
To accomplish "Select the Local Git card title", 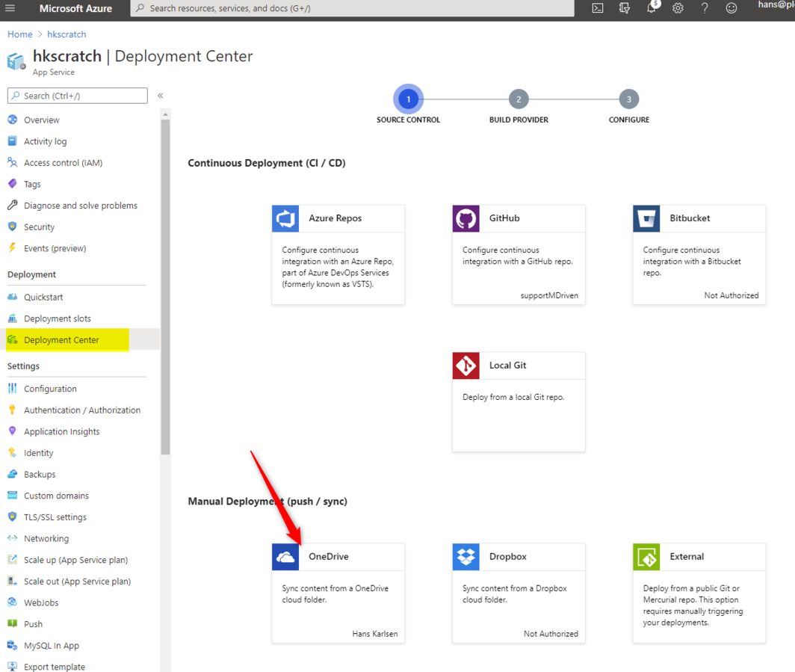I will (x=507, y=366).
